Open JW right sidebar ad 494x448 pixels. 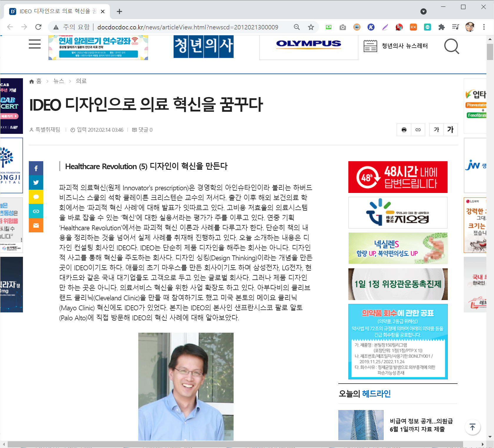click(475, 165)
